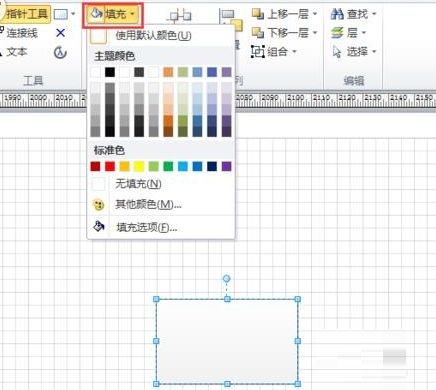Screen dimensions: 436x390
Task: Pick the black theme color swatch
Action: point(110,72)
